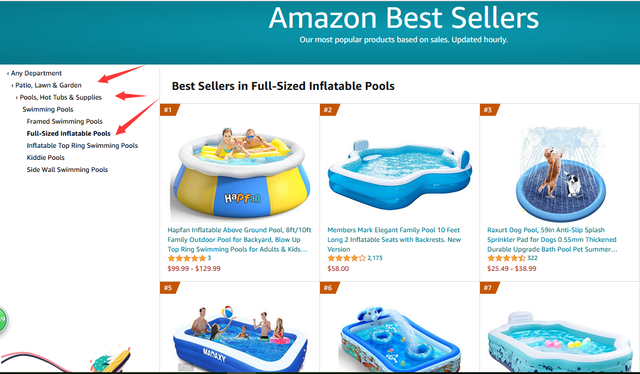Click the #1 orange rank badge
Screen dimensions: 640x374
(x=169, y=110)
